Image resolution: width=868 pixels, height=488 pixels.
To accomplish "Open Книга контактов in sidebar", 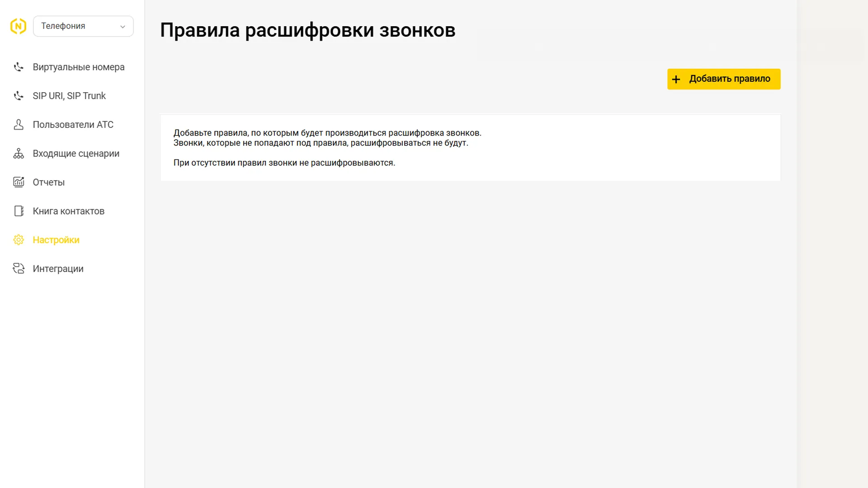I will point(68,211).
